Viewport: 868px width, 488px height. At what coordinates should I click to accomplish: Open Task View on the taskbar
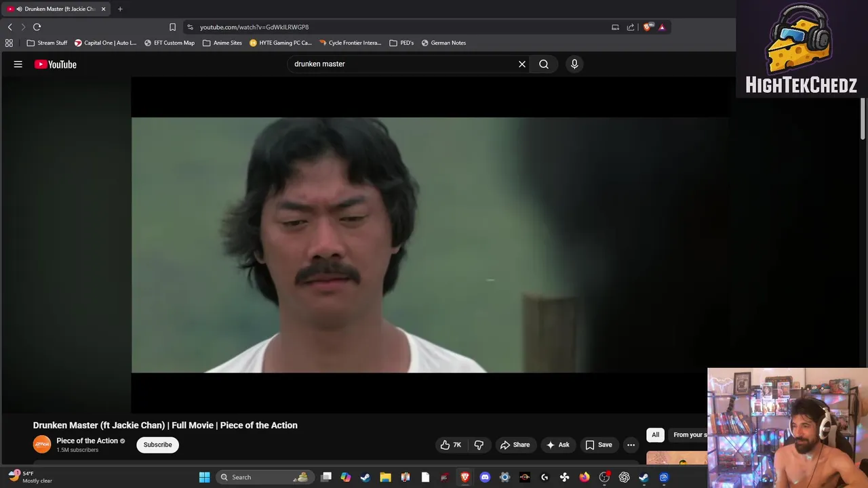[326, 477]
